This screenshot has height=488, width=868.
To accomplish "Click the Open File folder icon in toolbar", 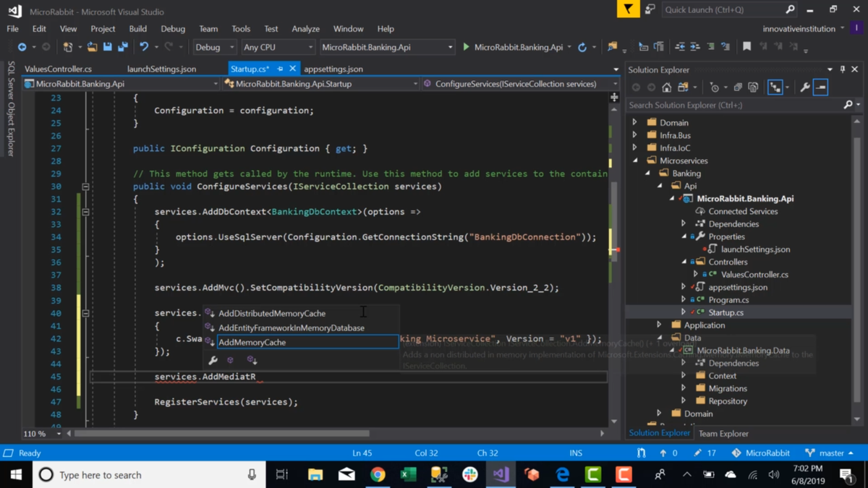I will tap(92, 47).
